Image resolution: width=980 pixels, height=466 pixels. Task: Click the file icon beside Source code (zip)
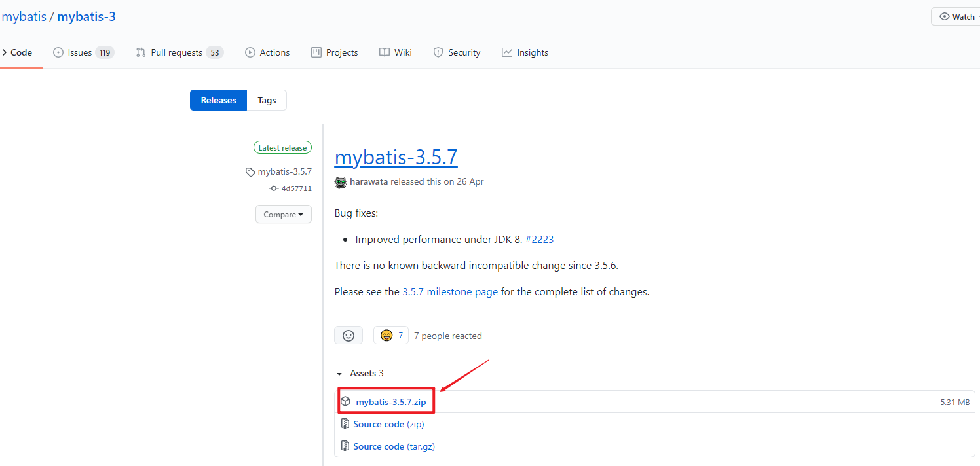point(345,424)
